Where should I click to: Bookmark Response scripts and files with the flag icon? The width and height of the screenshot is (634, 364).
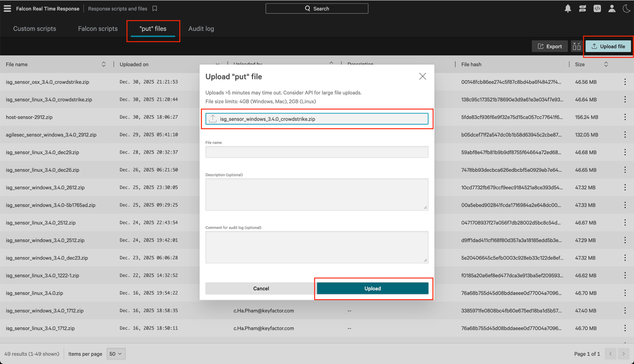point(154,8)
